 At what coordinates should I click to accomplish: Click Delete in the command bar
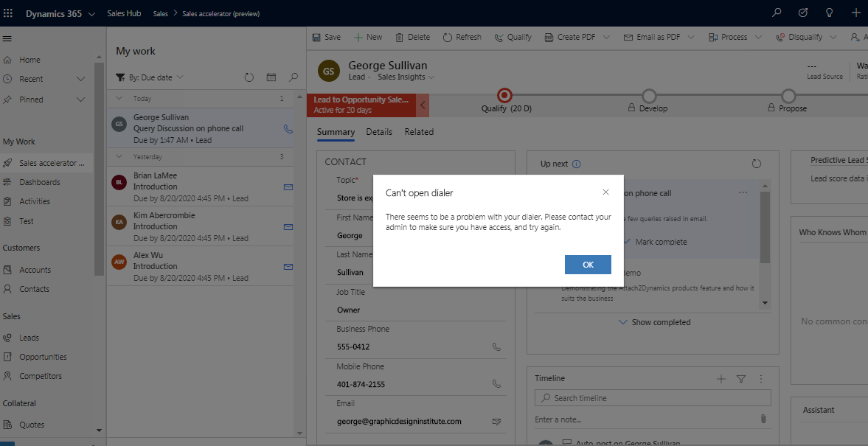pyautogui.click(x=412, y=37)
